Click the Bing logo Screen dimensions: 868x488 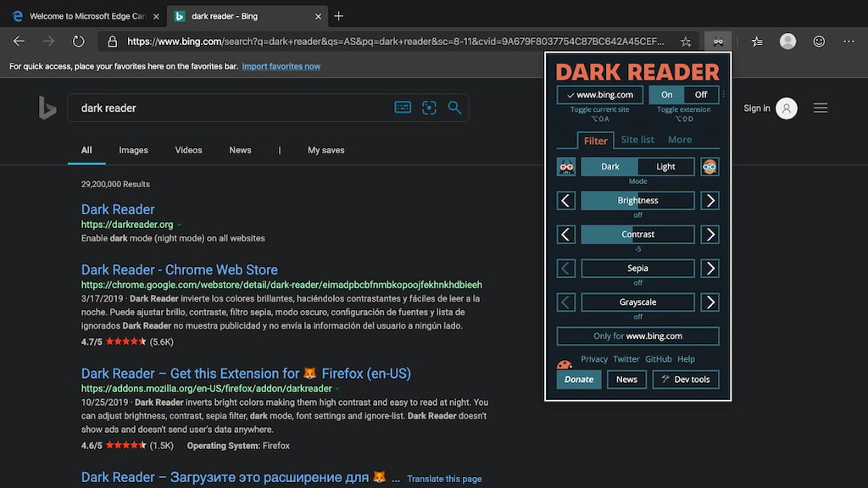pyautogui.click(x=47, y=108)
